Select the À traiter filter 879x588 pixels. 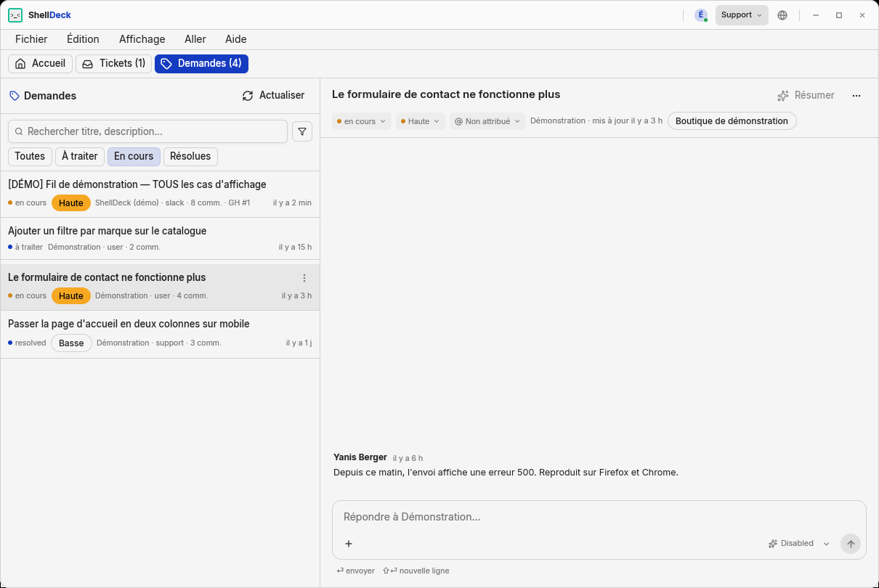80,157
